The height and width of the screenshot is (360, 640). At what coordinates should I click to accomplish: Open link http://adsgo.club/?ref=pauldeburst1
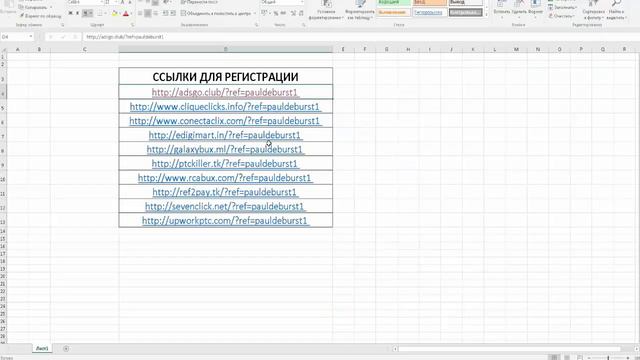pyautogui.click(x=224, y=92)
